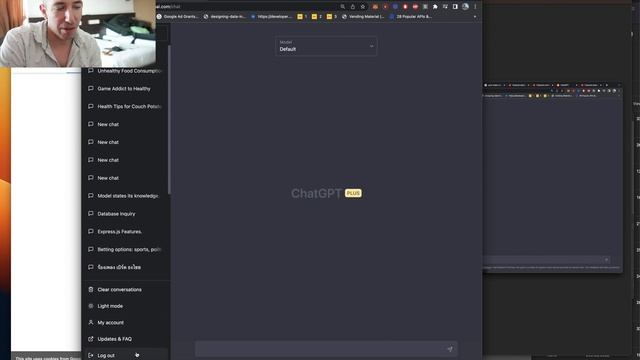This screenshot has height=360, width=640.
Task: Open the Model selector dropdown showing Default
Action: click(326, 46)
